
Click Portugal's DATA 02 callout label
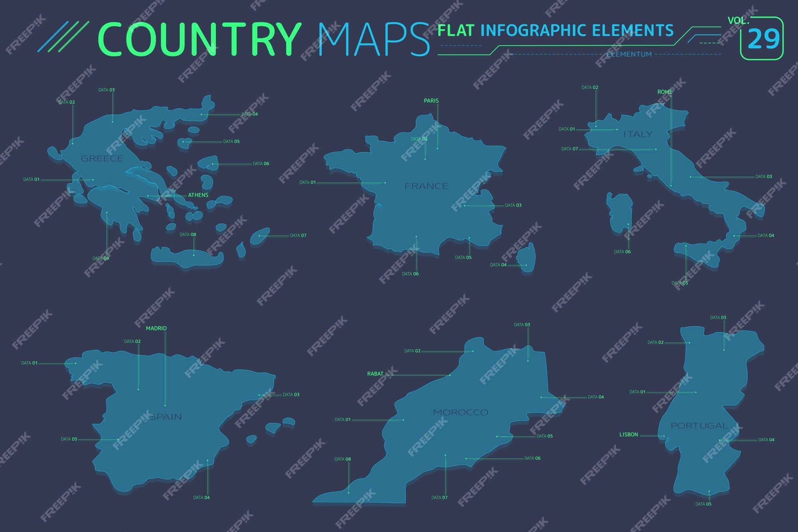[x=656, y=342]
